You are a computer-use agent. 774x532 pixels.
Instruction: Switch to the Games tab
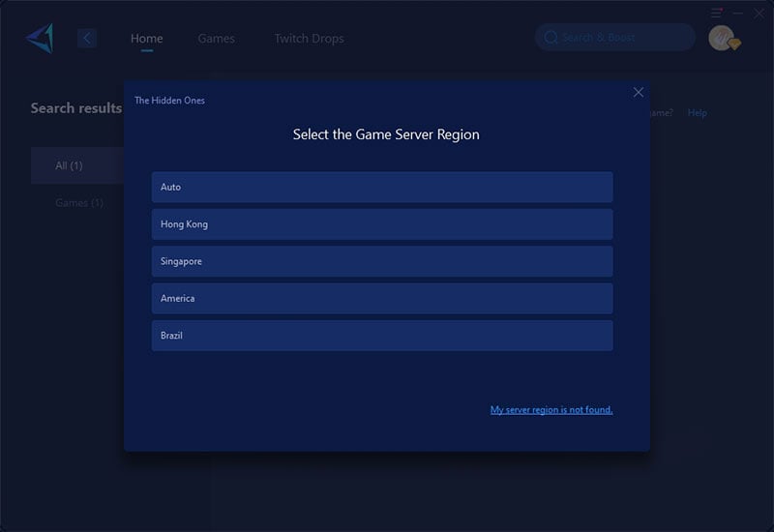[216, 39]
